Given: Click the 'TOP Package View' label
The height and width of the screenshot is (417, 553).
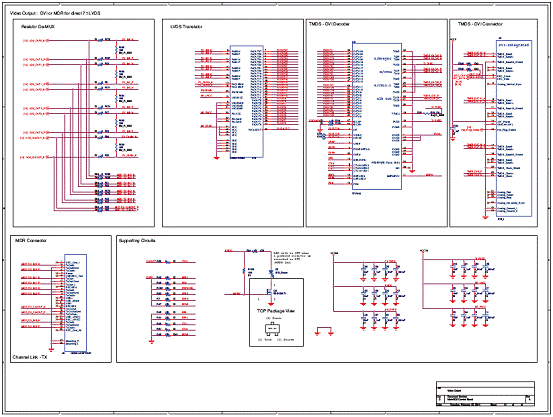Looking at the screenshot, I should pos(276,311).
